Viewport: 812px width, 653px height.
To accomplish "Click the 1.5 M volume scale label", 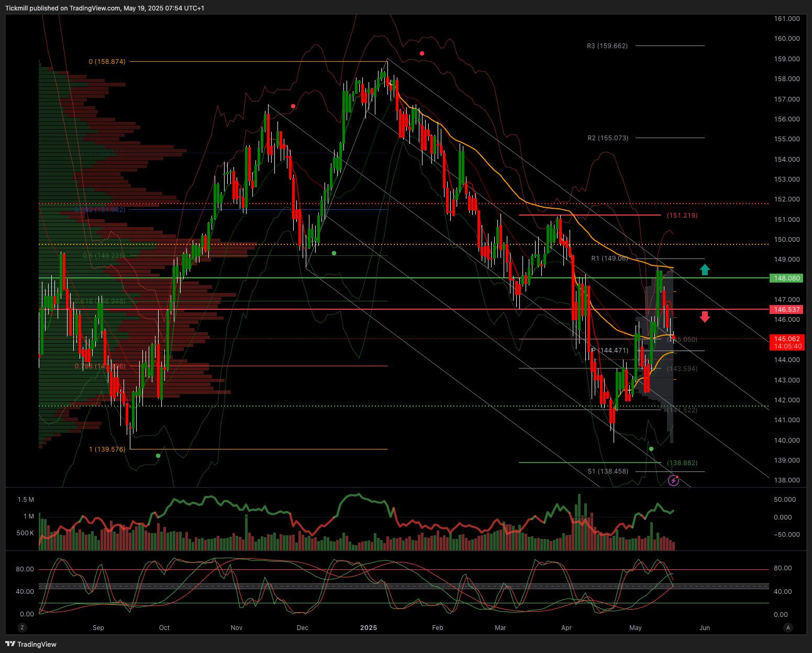I will point(26,500).
